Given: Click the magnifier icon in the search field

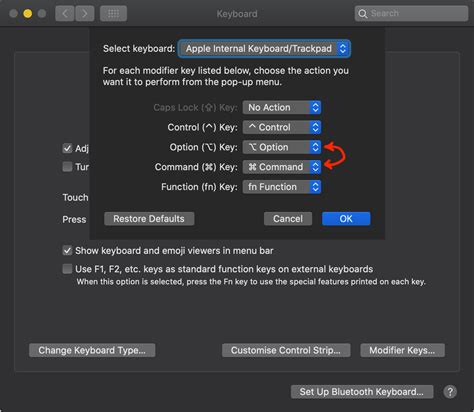Looking at the screenshot, I should click(x=362, y=14).
